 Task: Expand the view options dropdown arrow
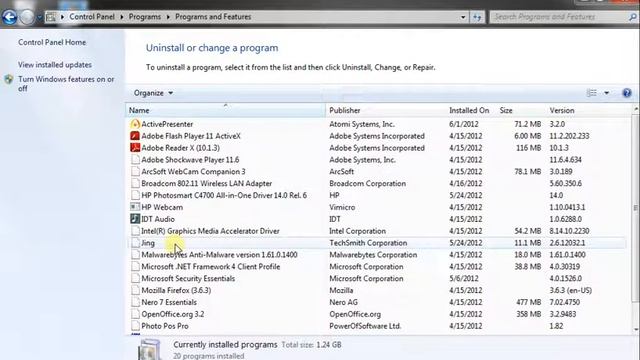[x=607, y=93]
